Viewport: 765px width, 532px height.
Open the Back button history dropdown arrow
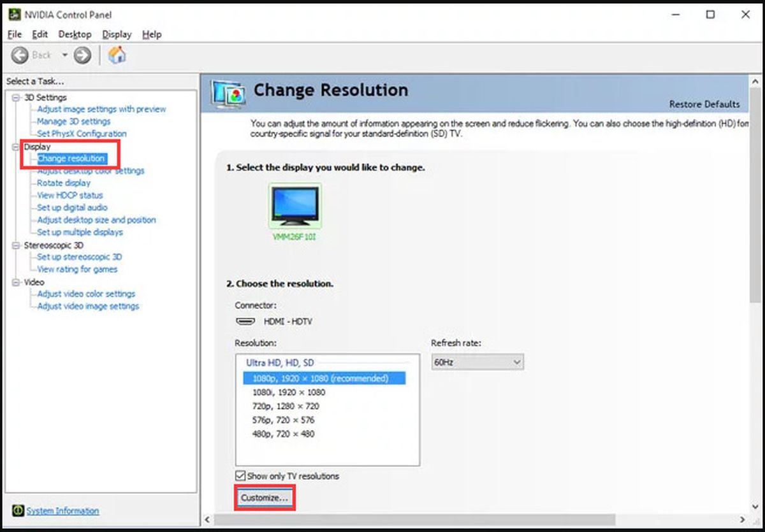(x=64, y=55)
